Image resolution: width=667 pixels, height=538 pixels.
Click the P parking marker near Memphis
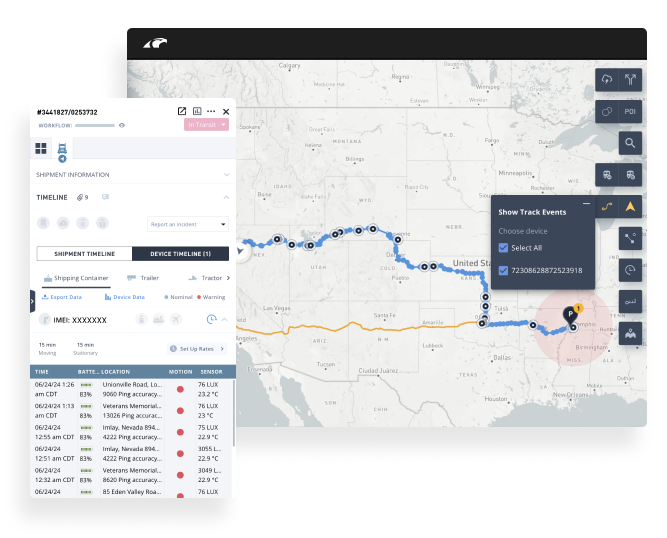[570, 315]
